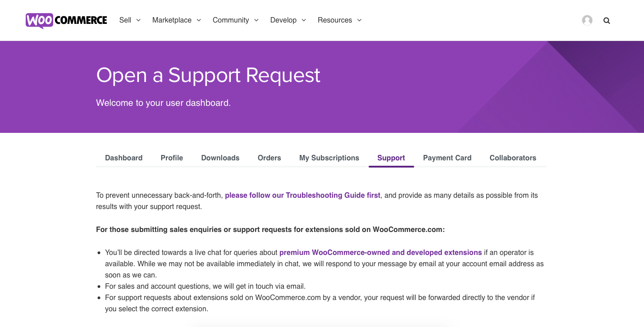Open premium WooCommerce-owned extensions link
Image resolution: width=644 pixels, height=327 pixels.
380,253
